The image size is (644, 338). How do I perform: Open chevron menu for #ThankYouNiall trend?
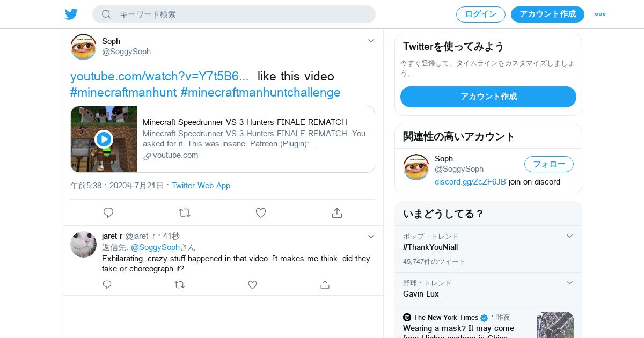click(570, 236)
